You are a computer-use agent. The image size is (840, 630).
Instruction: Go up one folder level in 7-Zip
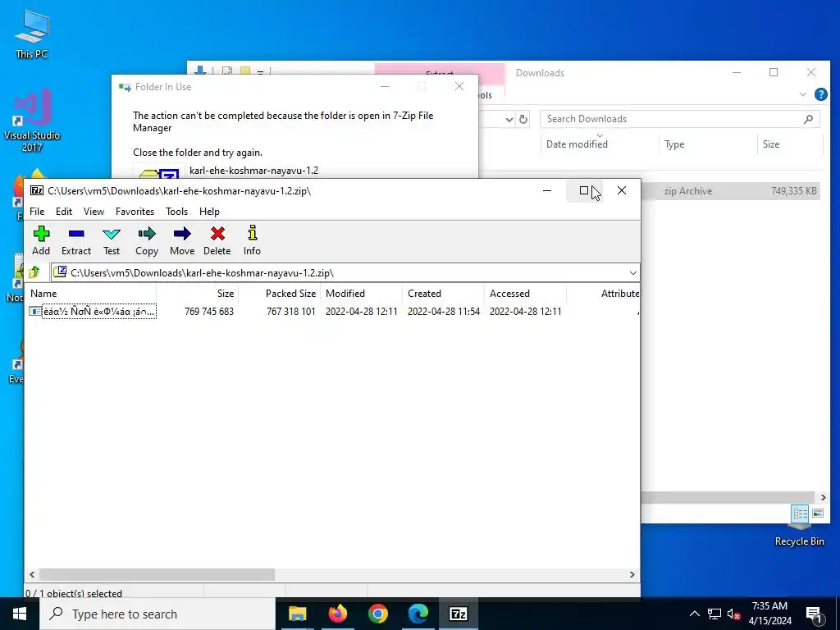pos(34,272)
